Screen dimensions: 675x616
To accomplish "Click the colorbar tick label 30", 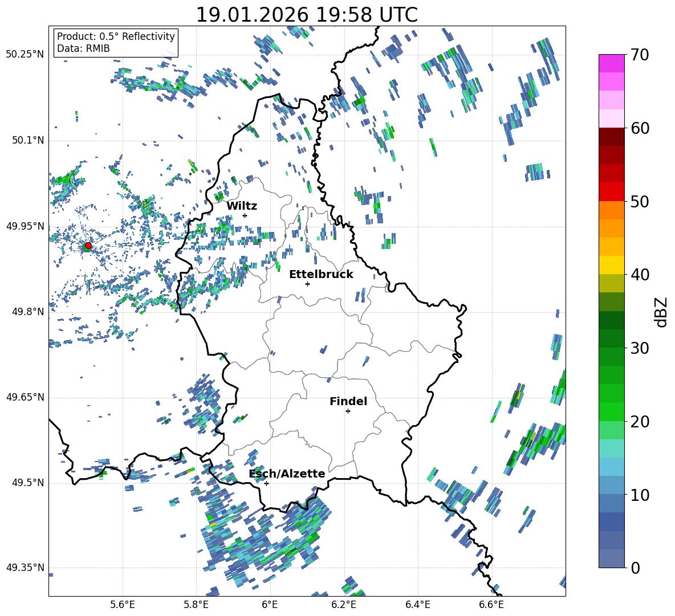I will click(x=639, y=348).
